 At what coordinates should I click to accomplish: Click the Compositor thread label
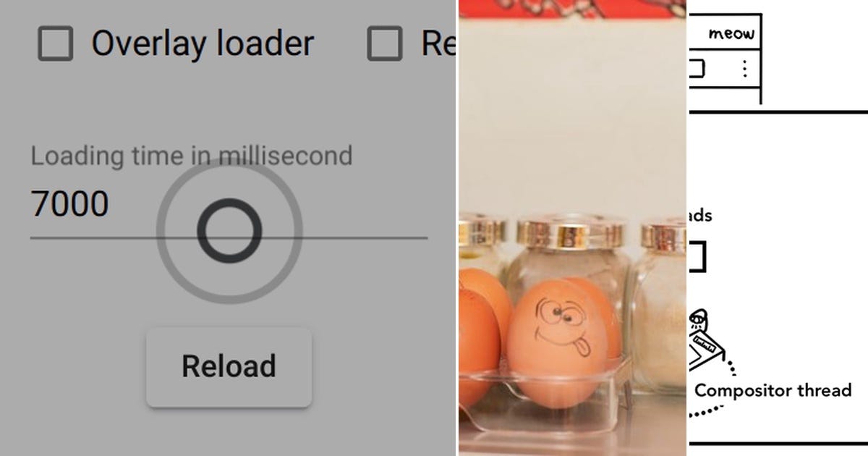coord(773,391)
